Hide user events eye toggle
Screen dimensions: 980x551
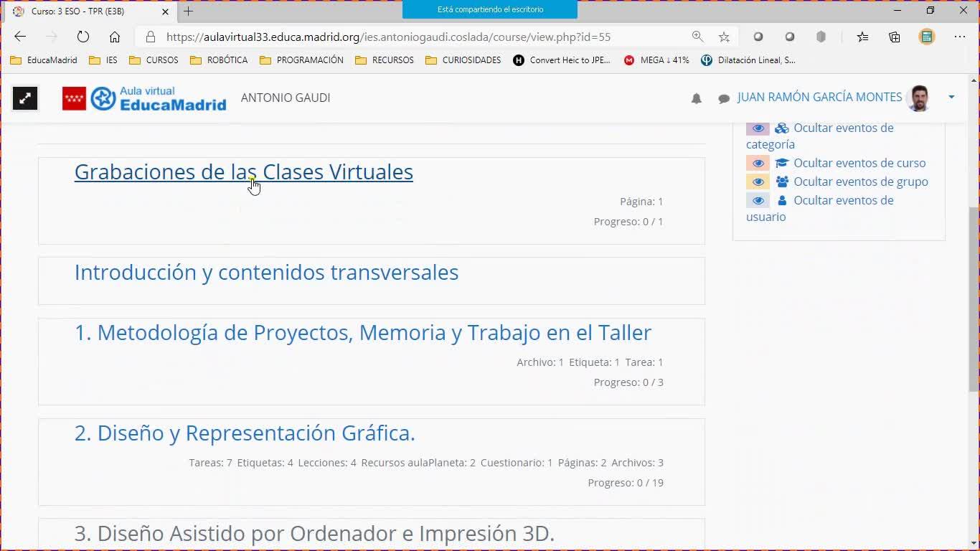point(758,200)
